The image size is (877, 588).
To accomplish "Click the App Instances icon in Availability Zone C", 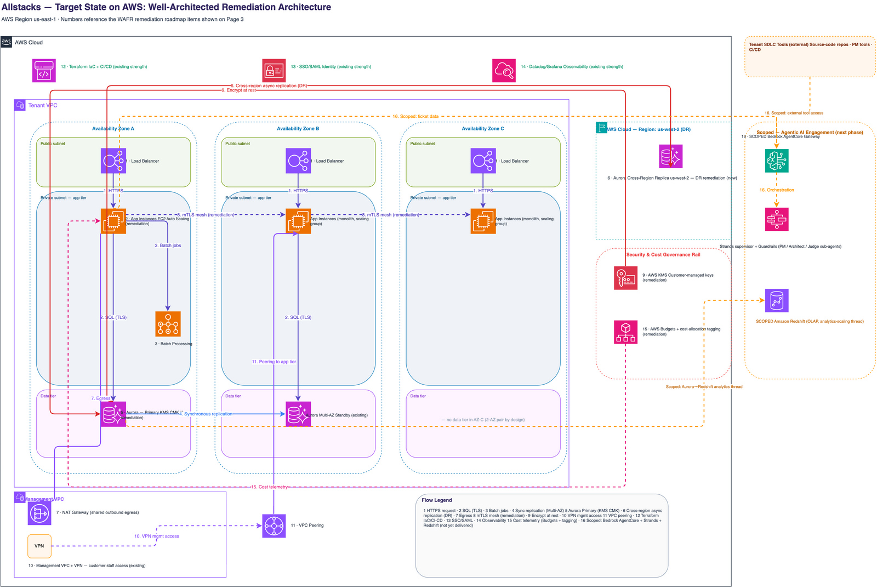I will [483, 221].
